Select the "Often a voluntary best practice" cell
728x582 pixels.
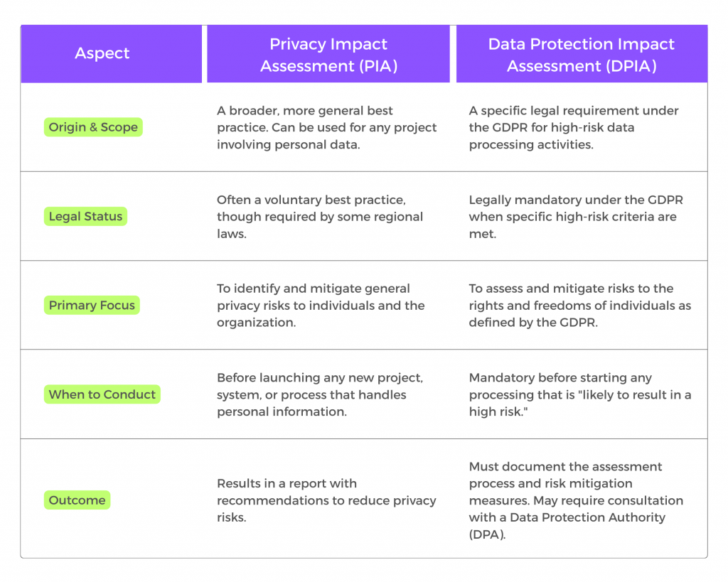point(320,217)
